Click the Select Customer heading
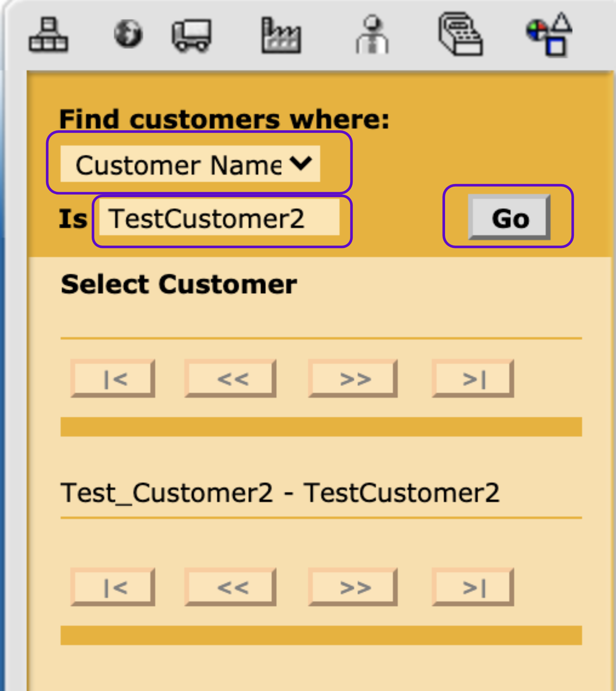The image size is (616, 691). [x=179, y=284]
